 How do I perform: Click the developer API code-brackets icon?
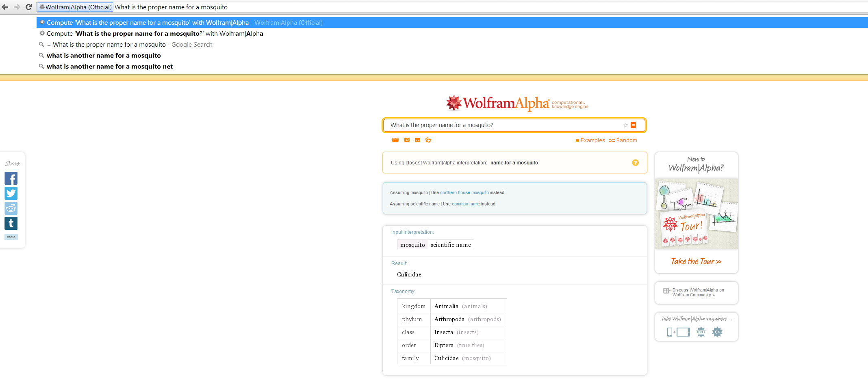pos(717,332)
